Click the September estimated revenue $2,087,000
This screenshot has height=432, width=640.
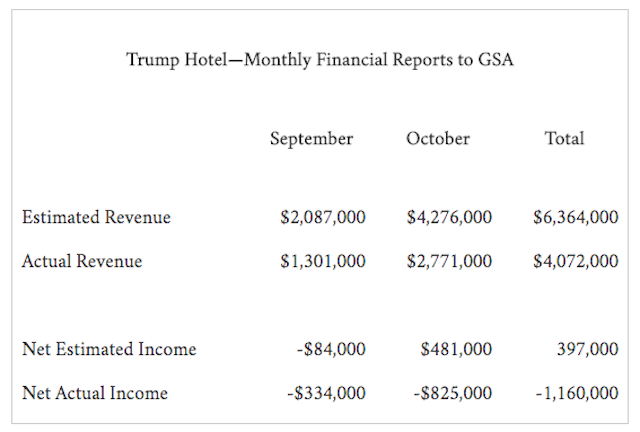[323, 217]
